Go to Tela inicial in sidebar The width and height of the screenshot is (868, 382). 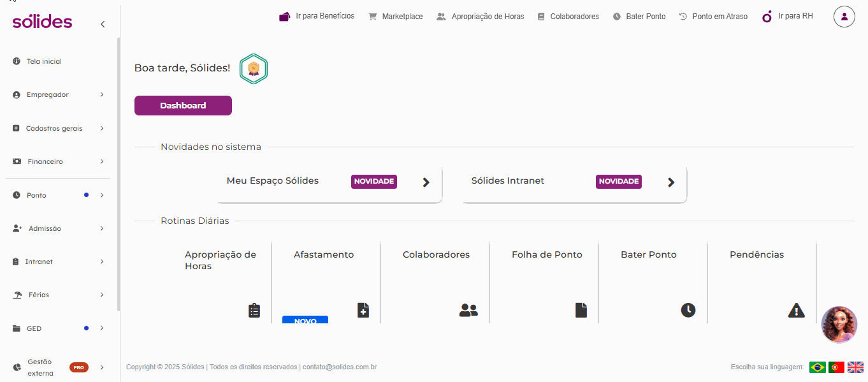[x=44, y=62]
